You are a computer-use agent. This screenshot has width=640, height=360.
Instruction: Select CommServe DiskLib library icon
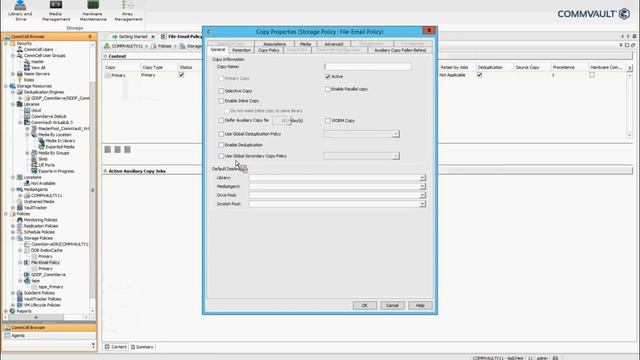(x=27, y=116)
